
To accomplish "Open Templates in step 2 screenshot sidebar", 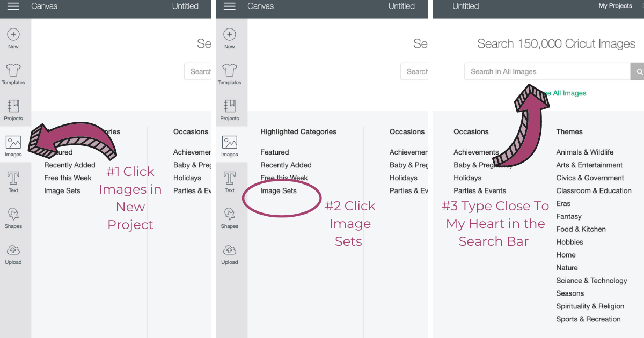I will tap(230, 75).
